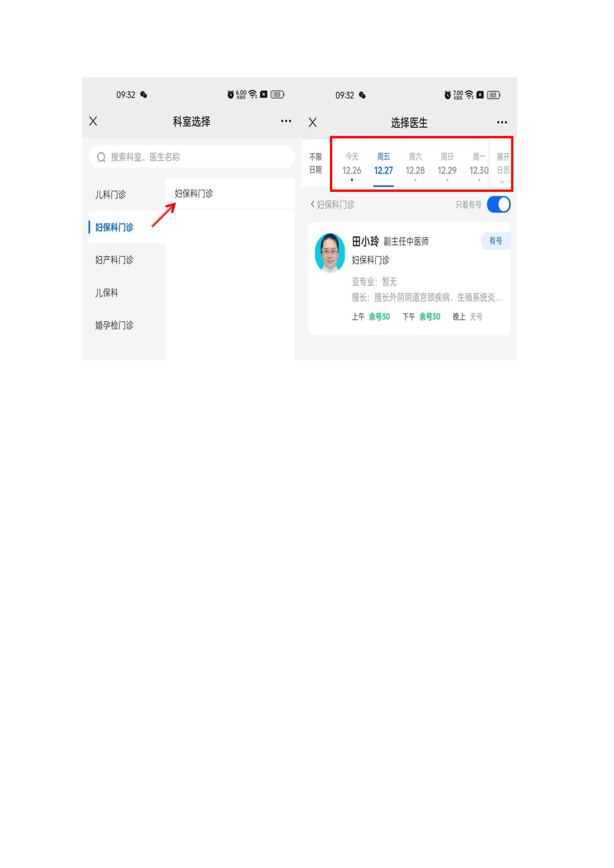Click the search magnifier icon
Image resolution: width=614 pixels, height=868 pixels.
(x=101, y=157)
